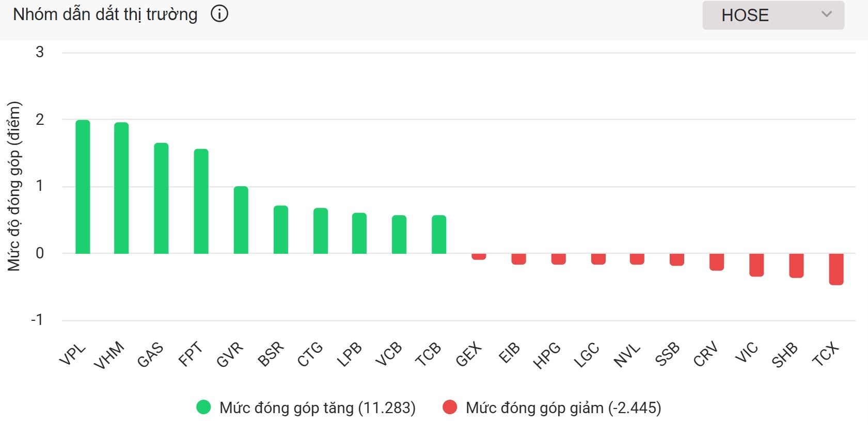Screen dimensions: 868x425
Task: Select the green GVR bar
Action: click(x=241, y=220)
